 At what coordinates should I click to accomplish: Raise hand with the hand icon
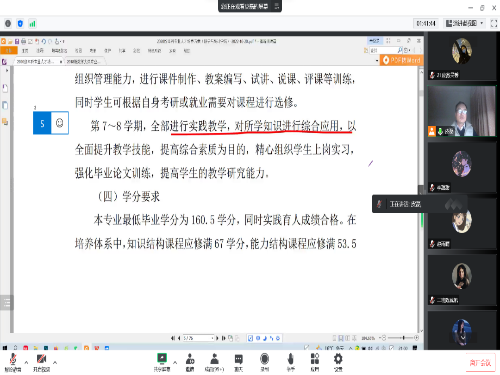click(x=291, y=362)
